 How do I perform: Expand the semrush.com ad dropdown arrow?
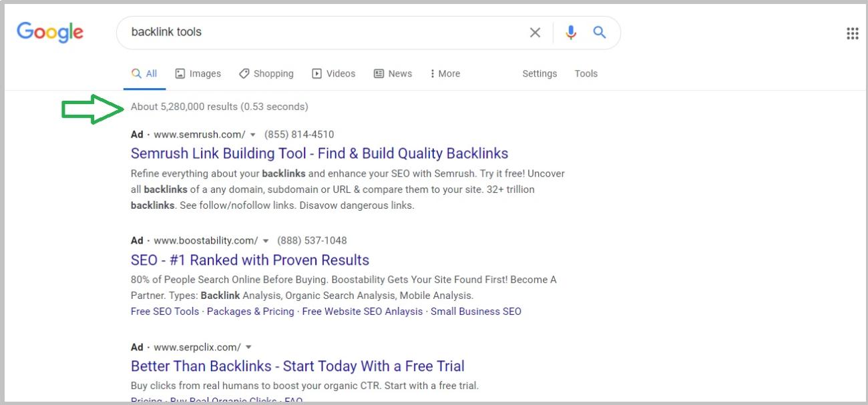[252, 135]
